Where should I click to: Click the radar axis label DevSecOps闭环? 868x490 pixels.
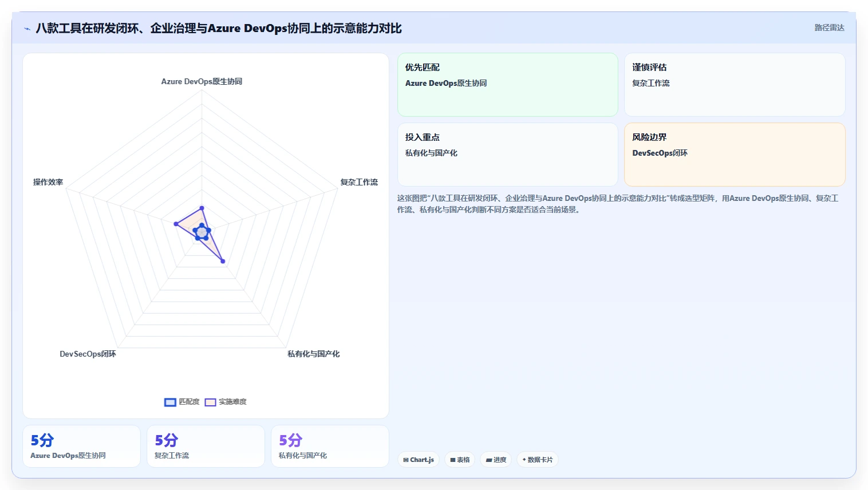pos(88,354)
